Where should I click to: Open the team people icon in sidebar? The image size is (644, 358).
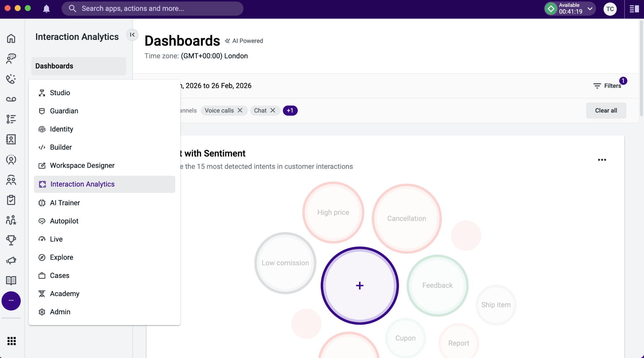coord(11,180)
